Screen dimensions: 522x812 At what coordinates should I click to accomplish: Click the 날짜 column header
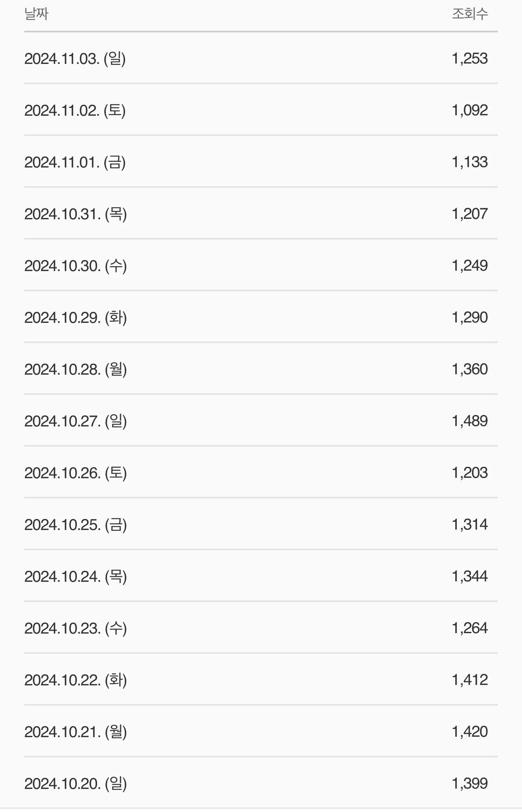pyautogui.click(x=36, y=14)
